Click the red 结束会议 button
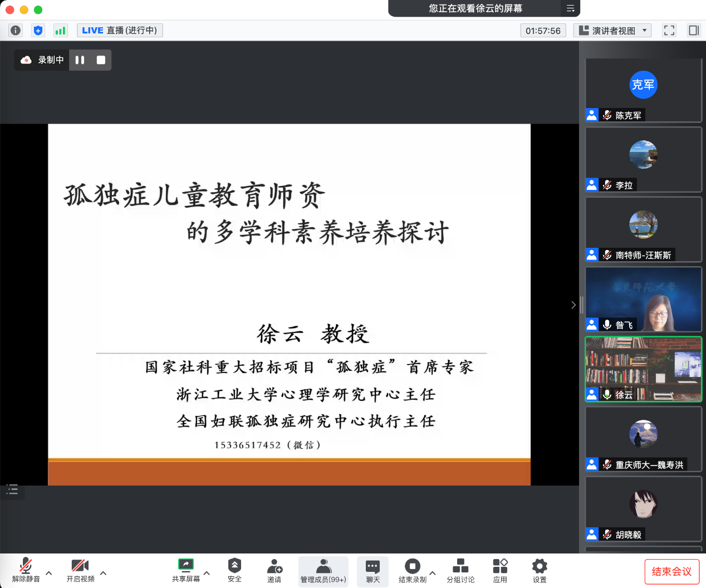The image size is (706, 588). click(x=671, y=571)
